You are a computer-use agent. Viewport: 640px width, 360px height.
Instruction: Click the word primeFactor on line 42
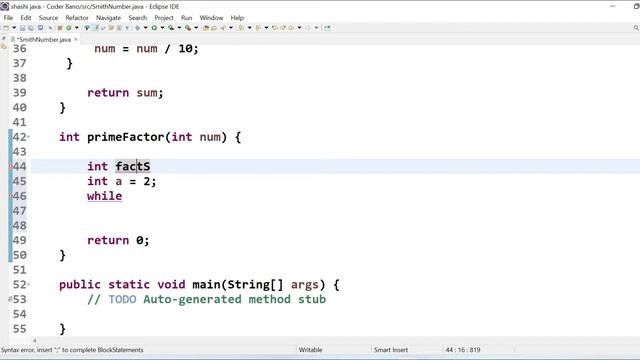125,137
